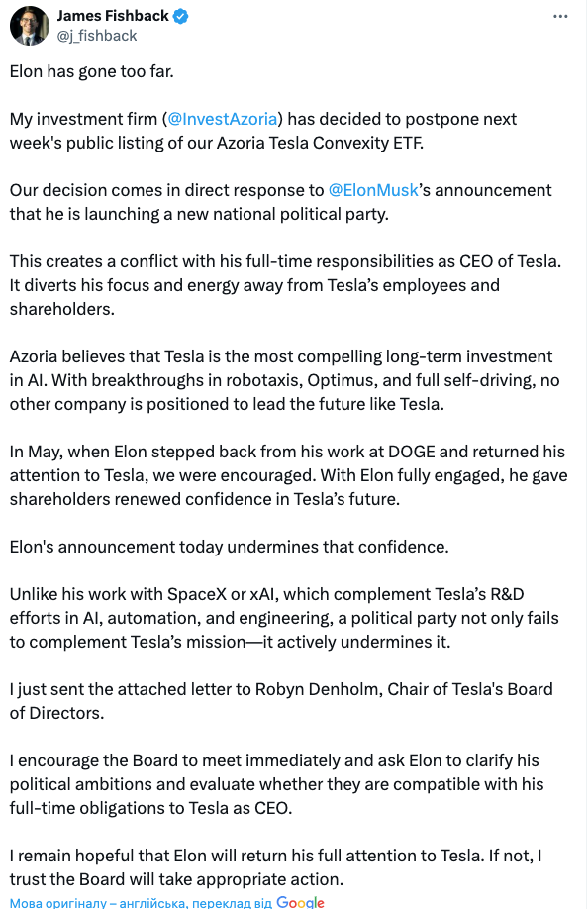
Task: Click the blue verified checkmark badge
Action: (x=181, y=16)
